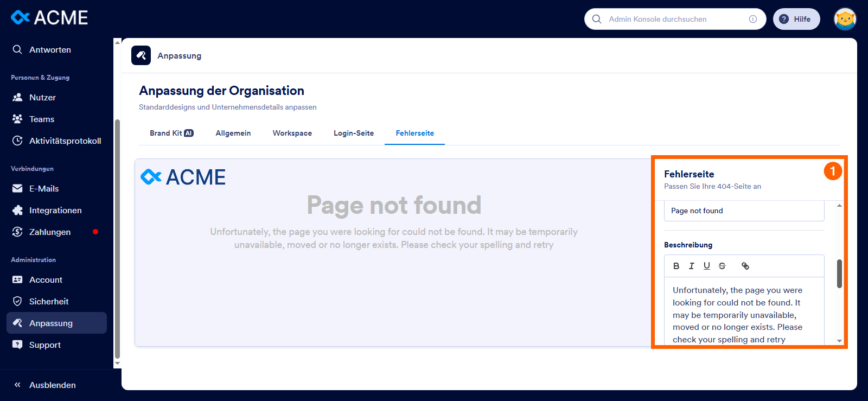Open Integrationen in sidebar
The width and height of the screenshot is (868, 401).
(56, 210)
